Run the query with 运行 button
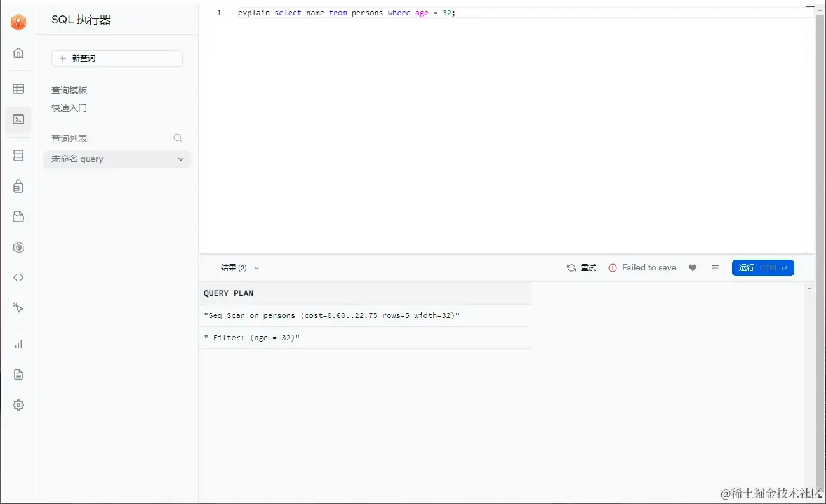Screen dimensions: 826x504 763,268
